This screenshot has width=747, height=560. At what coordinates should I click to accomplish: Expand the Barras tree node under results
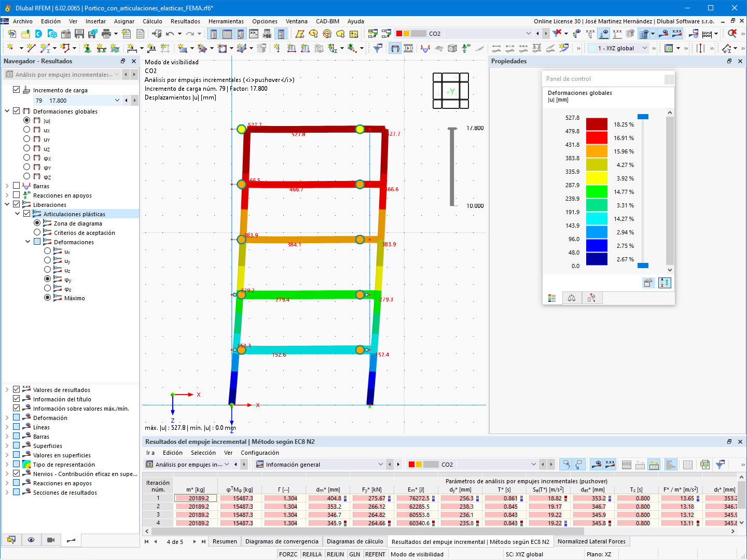7,186
